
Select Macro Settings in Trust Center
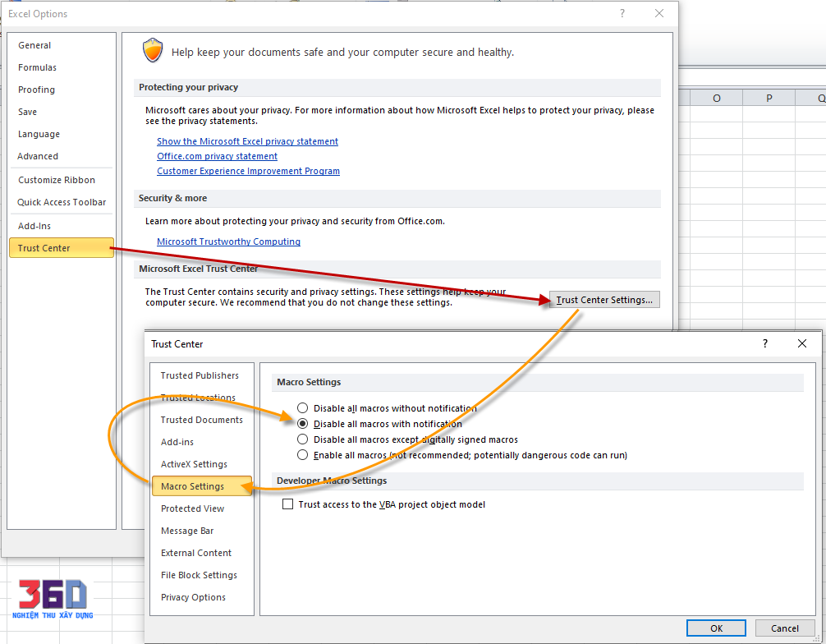(202, 486)
